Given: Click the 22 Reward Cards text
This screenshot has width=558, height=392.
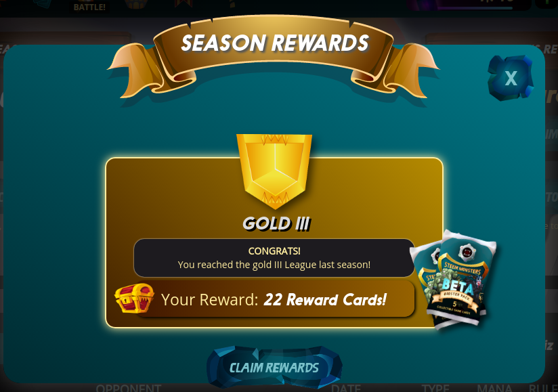Looking at the screenshot, I should pos(325,299).
